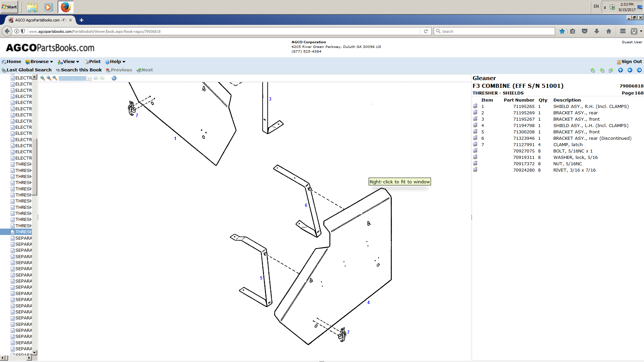Open the View dropdown menu
This screenshot has height=362, width=644.
coord(68,62)
